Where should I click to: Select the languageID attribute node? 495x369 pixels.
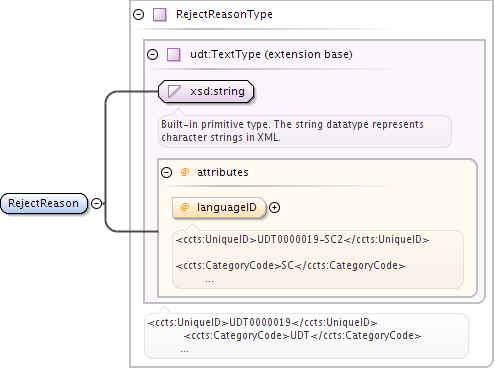(219, 208)
